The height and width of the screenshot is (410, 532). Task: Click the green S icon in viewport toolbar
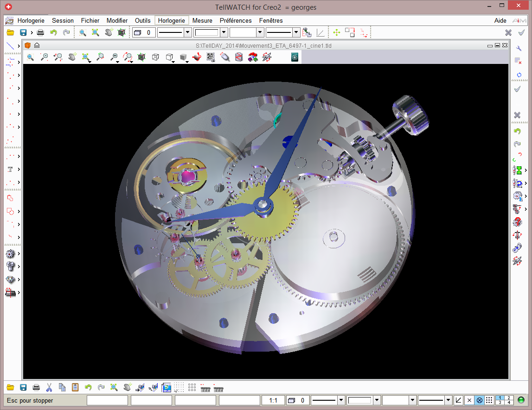pyautogui.click(x=295, y=57)
